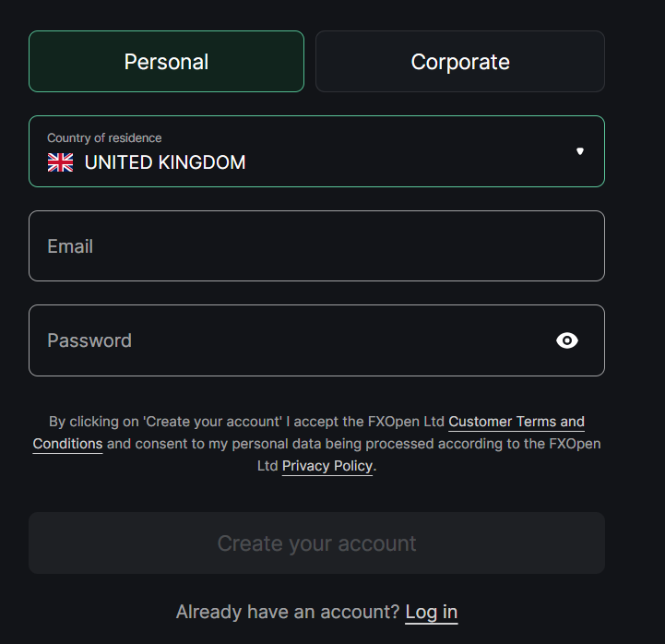
Task: Focus the Email input field
Action: (316, 246)
